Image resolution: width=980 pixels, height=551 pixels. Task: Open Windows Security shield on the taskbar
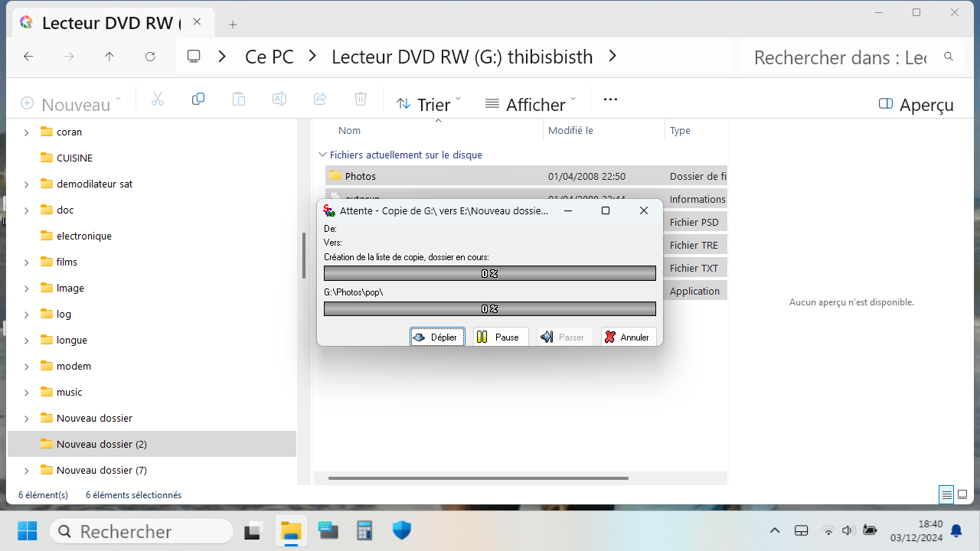(x=401, y=530)
